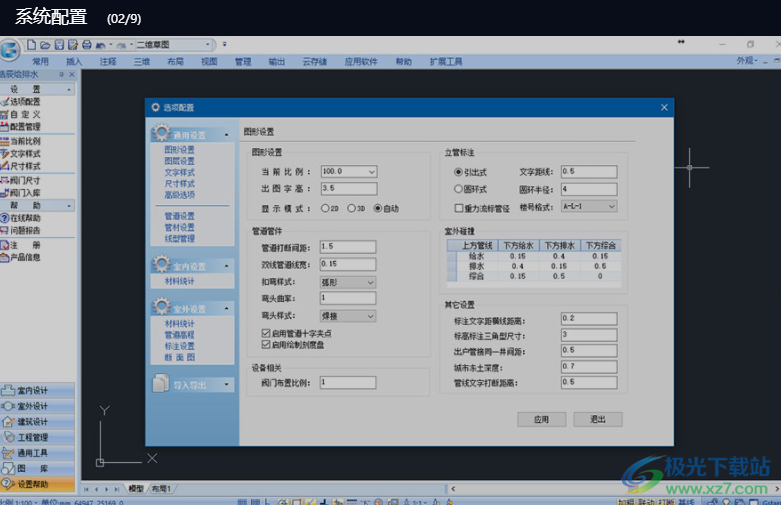Open 高级选项 in dialog sidebar
Viewport: 781px width, 505px height.
tap(180, 195)
